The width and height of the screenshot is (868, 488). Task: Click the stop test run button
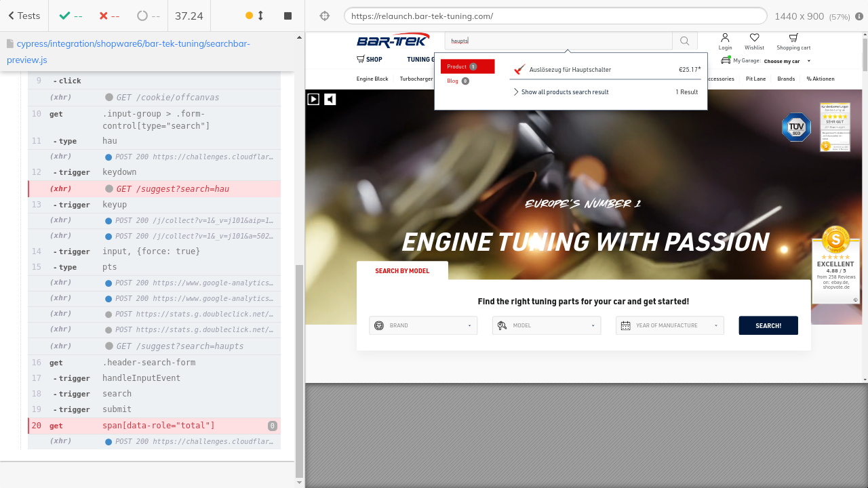coord(288,16)
